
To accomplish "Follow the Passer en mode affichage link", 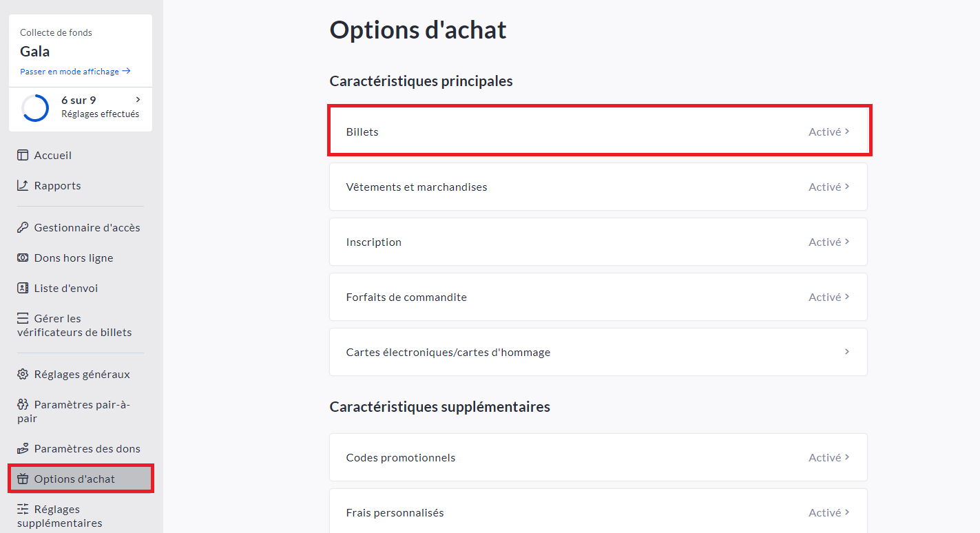I will tap(75, 72).
